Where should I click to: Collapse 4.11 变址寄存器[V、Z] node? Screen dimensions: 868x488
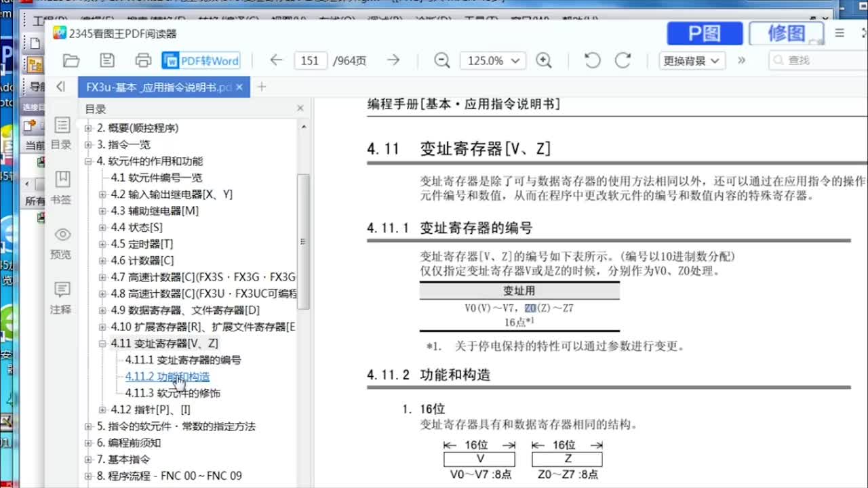tap(103, 344)
